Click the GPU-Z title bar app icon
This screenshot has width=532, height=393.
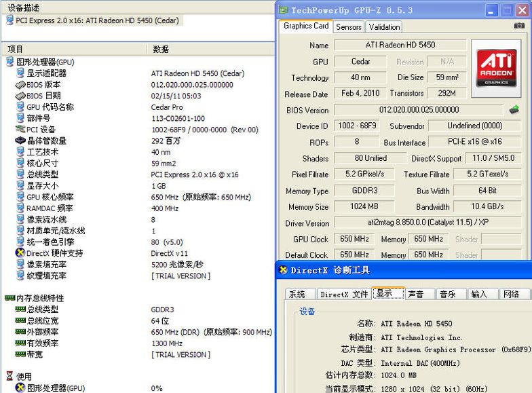[284, 10]
